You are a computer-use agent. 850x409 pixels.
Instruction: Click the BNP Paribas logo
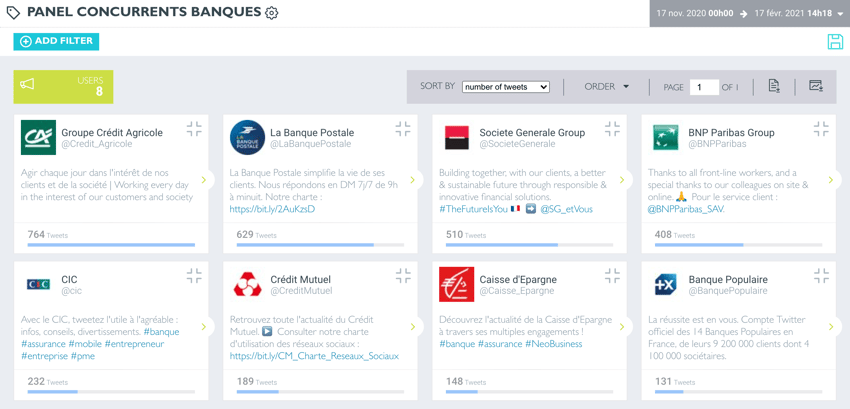(x=666, y=138)
